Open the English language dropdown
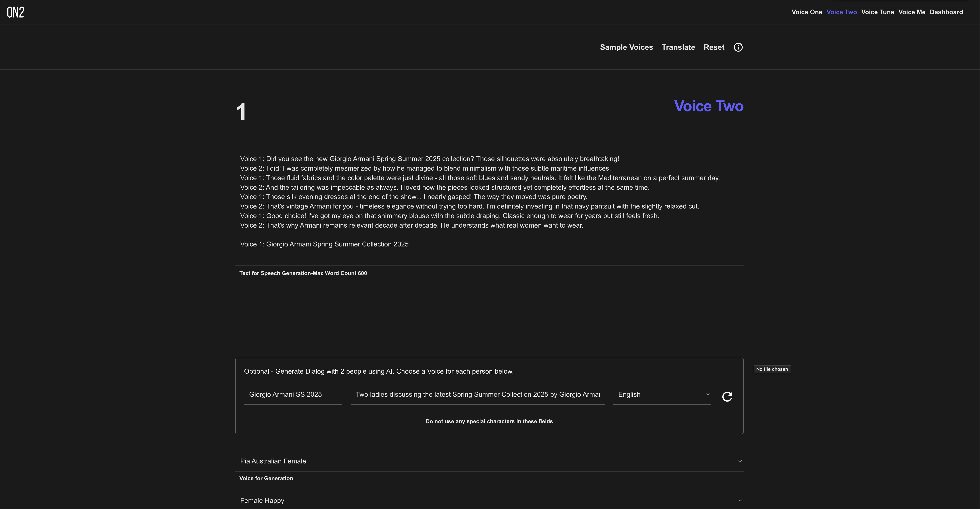Screen dimensions: 980x509 pyautogui.click(x=662, y=395)
